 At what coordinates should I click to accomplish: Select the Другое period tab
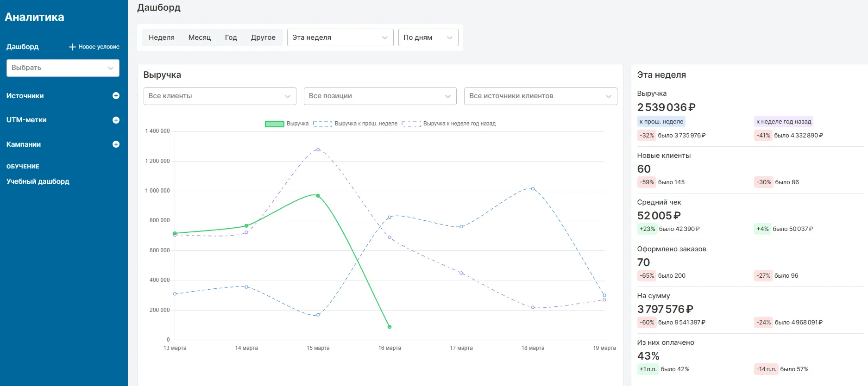point(263,37)
